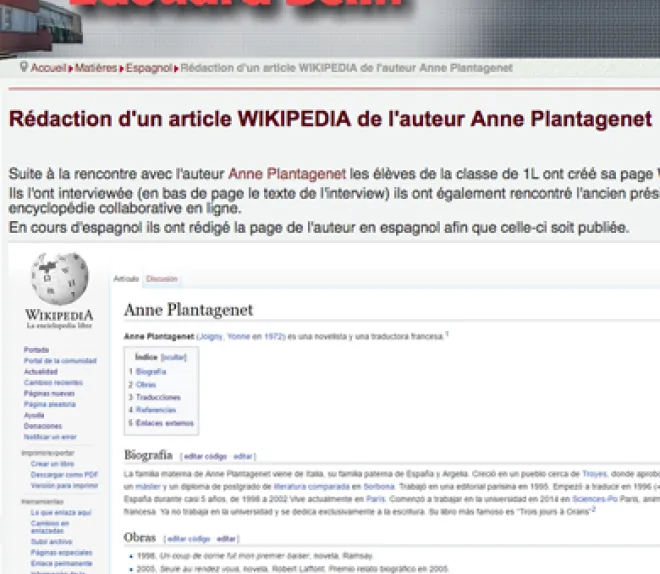The image size is (660, 574).
Task: Jump to Referencias in the Índice
Action: tap(156, 410)
